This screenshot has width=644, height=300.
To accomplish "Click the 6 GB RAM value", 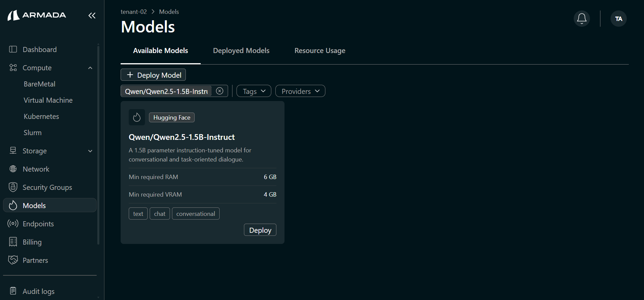I will point(270,177).
